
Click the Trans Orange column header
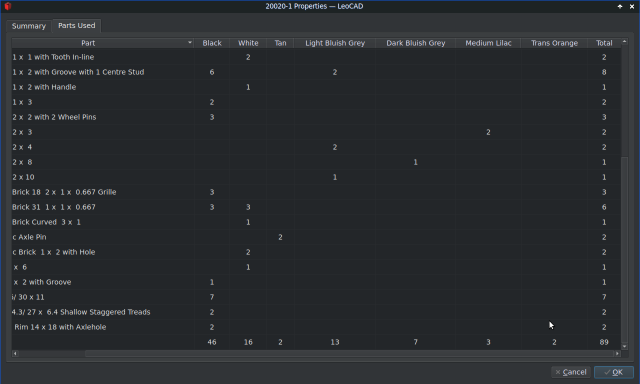point(554,43)
